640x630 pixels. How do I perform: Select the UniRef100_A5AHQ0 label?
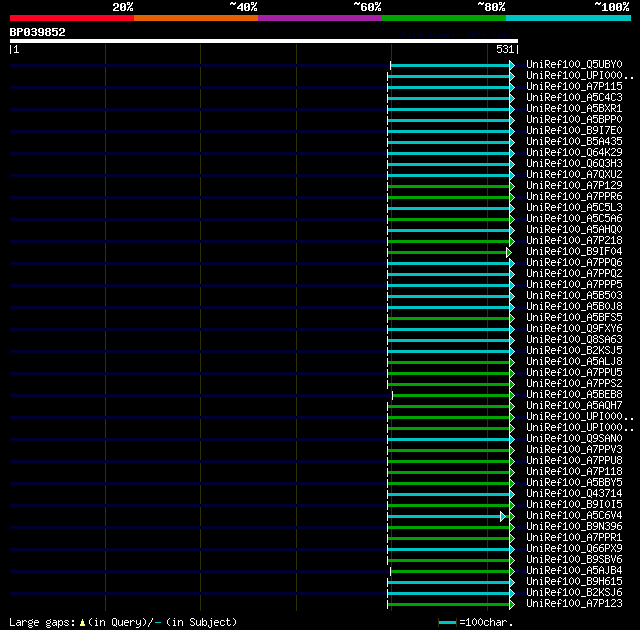(574, 230)
